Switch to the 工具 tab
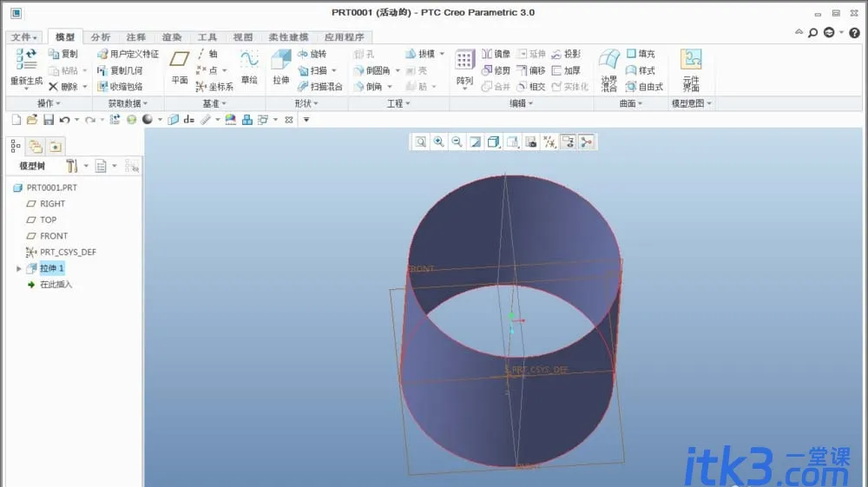Screen dimensions: 868x487 [207, 37]
